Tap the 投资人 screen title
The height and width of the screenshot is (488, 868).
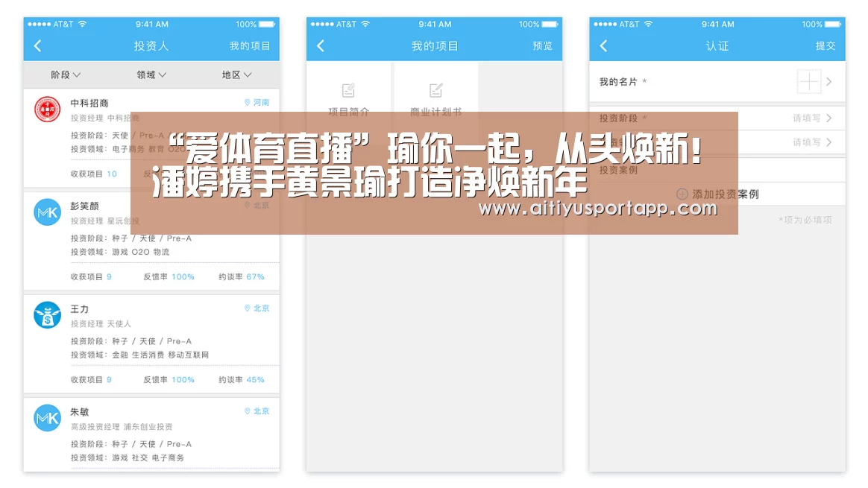pyautogui.click(x=151, y=46)
